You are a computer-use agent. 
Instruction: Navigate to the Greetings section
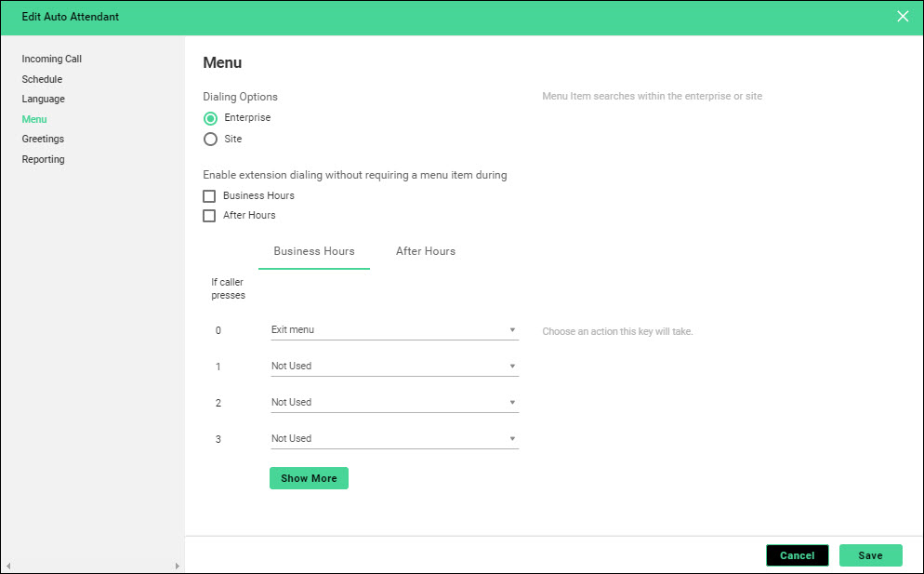[43, 140]
